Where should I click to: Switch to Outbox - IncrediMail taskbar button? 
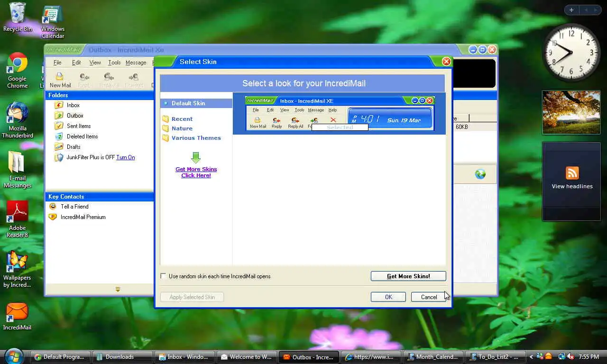(308, 357)
